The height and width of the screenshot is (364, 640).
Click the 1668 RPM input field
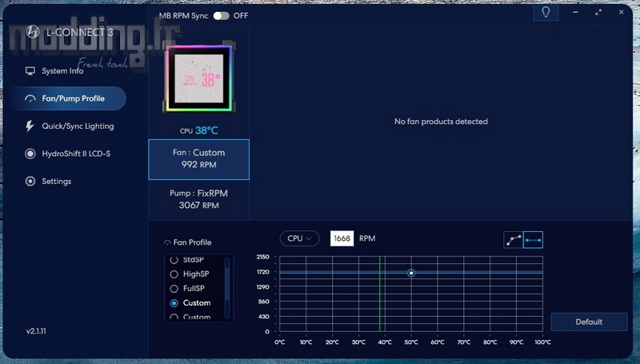click(342, 238)
